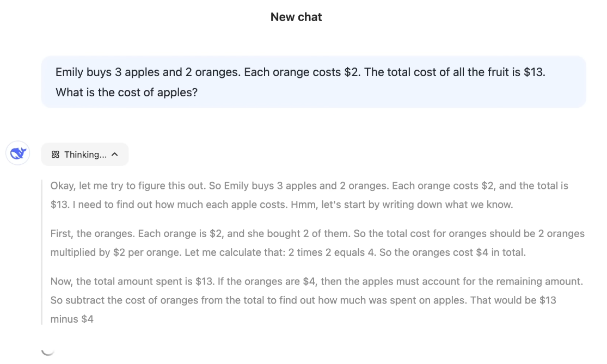Image resolution: width=607 pixels, height=364 pixels.
Task: Click the atom icon beside Thinking
Action: (x=55, y=155)
